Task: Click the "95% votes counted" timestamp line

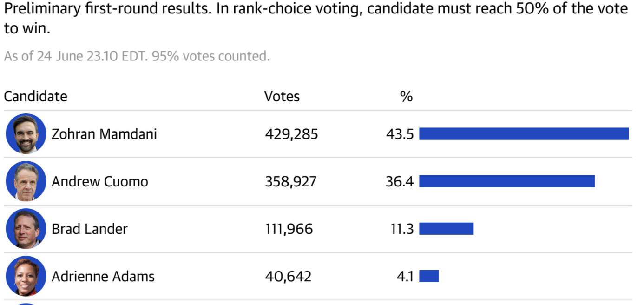Action: coord(137,56)
